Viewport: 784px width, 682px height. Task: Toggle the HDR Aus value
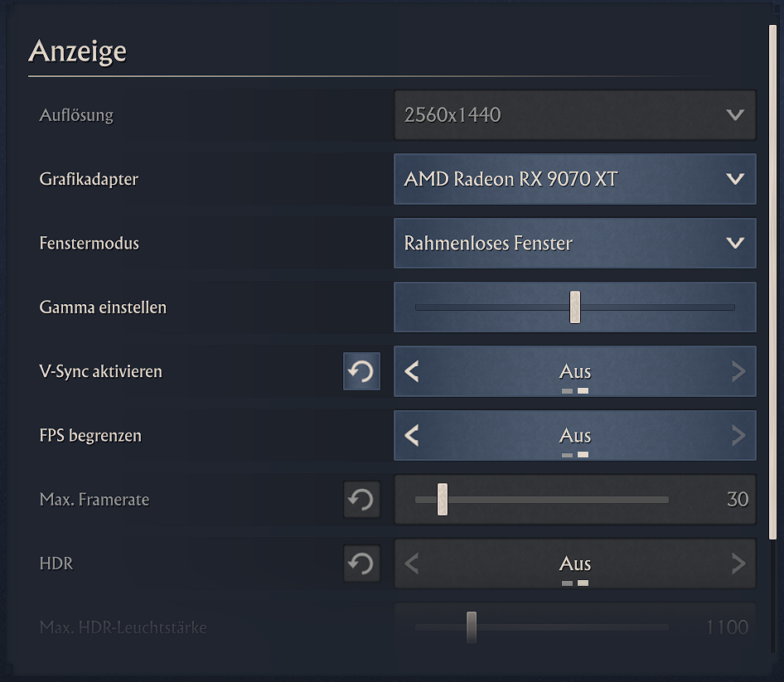(x=575, y=563)
